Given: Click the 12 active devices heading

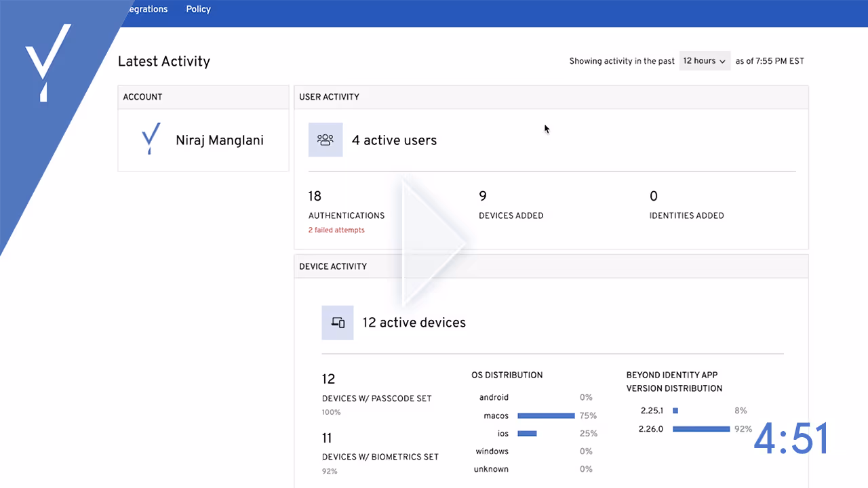Looking at the screenshot, I should point(414,323).
